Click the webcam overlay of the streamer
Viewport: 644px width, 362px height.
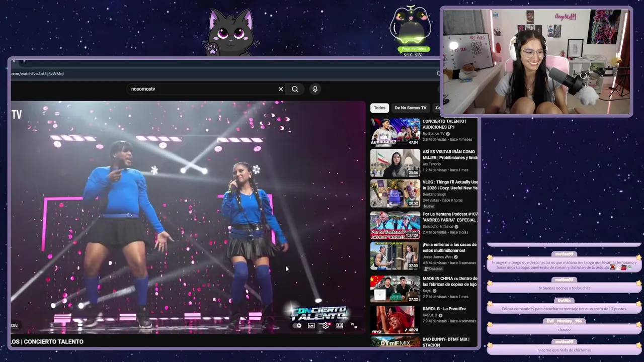coord(536,61)
